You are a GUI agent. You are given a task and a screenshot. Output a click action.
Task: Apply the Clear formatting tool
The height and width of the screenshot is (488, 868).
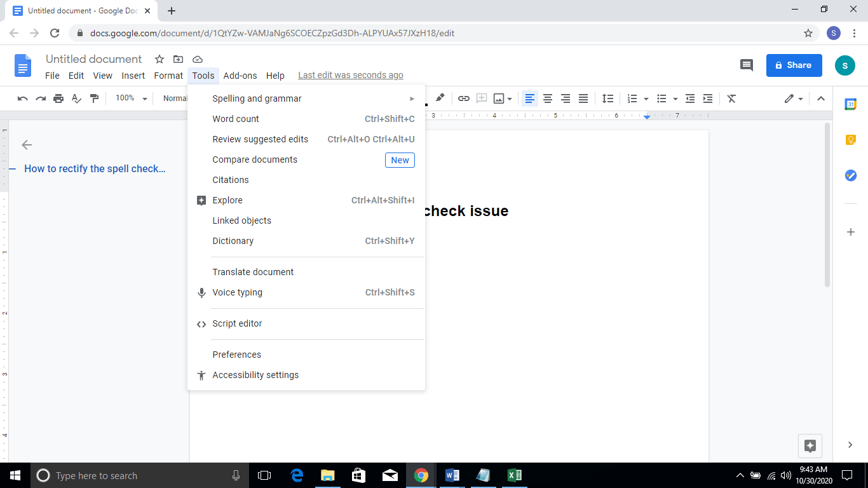pyautogui.click(x=731, y=98)
